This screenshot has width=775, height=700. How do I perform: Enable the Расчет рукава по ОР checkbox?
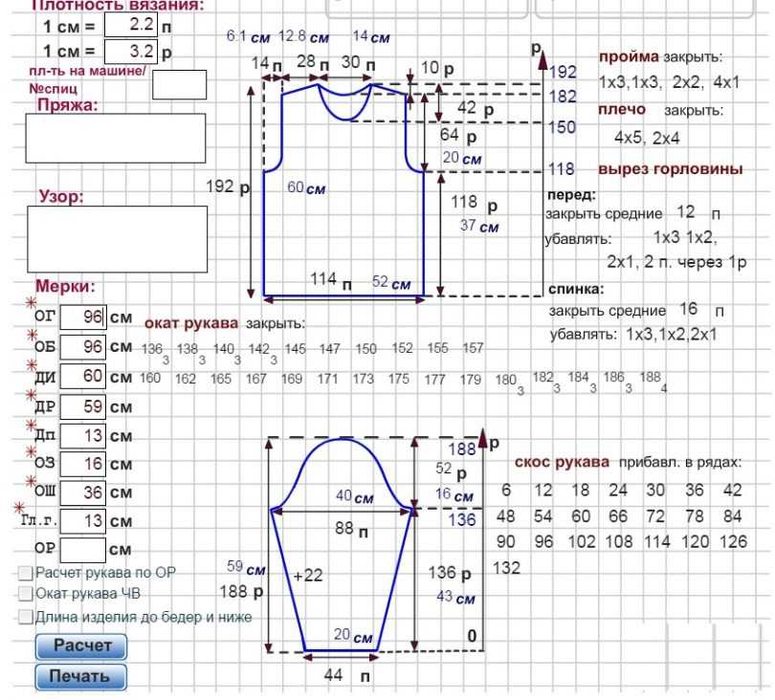[26, 573]
